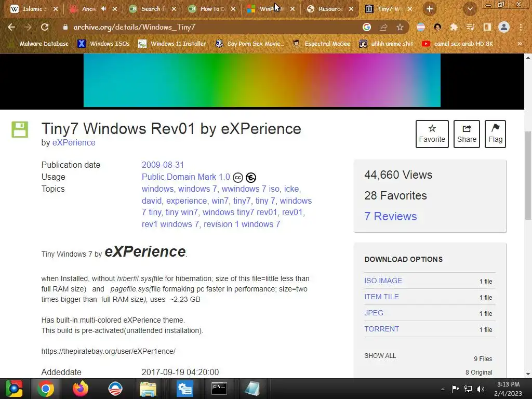
Task: Click the Share button
Action: pyautogui.click(x=467, y=134)
